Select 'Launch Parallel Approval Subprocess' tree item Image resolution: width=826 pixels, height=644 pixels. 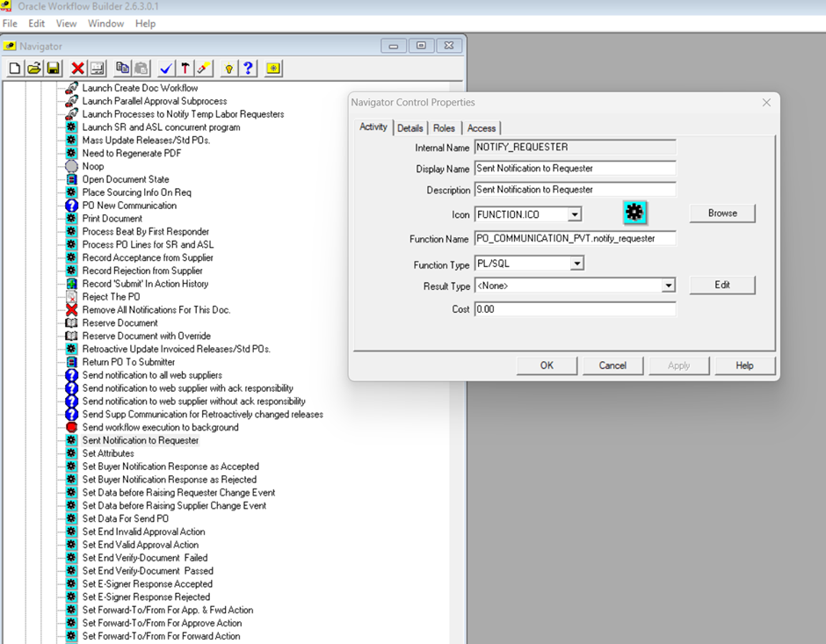pos(155,101)
